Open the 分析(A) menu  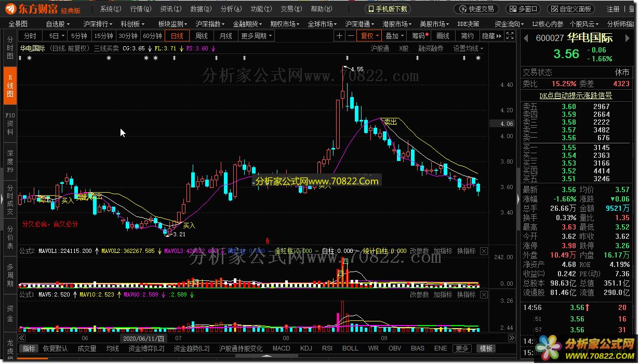click(x=230, y=9)
